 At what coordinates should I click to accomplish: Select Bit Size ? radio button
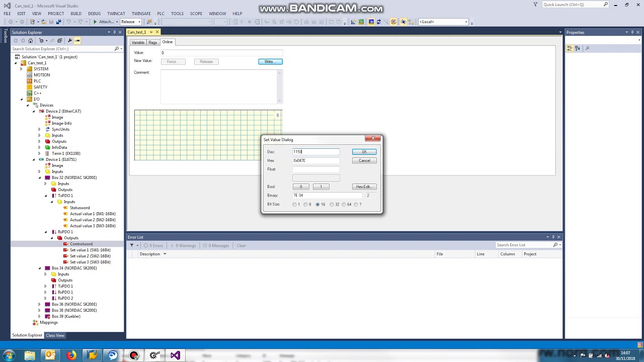coord(356,205)
